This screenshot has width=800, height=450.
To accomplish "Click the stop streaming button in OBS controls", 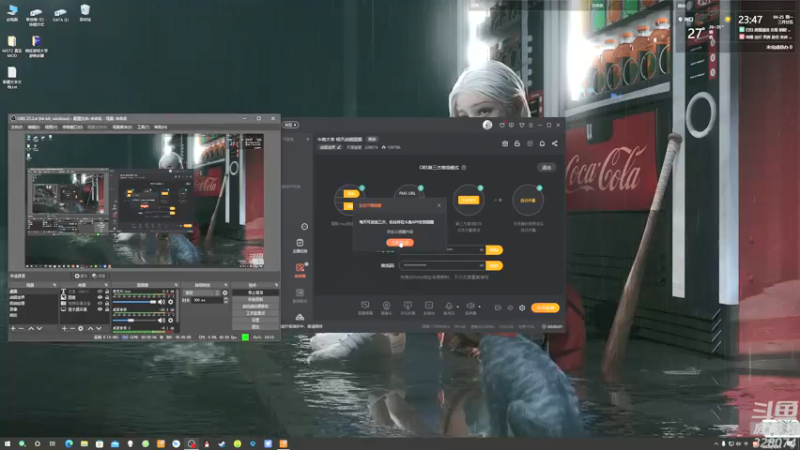I will coord(255,292).
